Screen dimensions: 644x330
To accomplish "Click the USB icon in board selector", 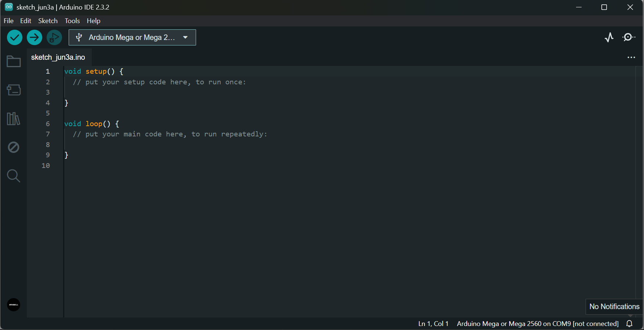I will tap(79, 37).
